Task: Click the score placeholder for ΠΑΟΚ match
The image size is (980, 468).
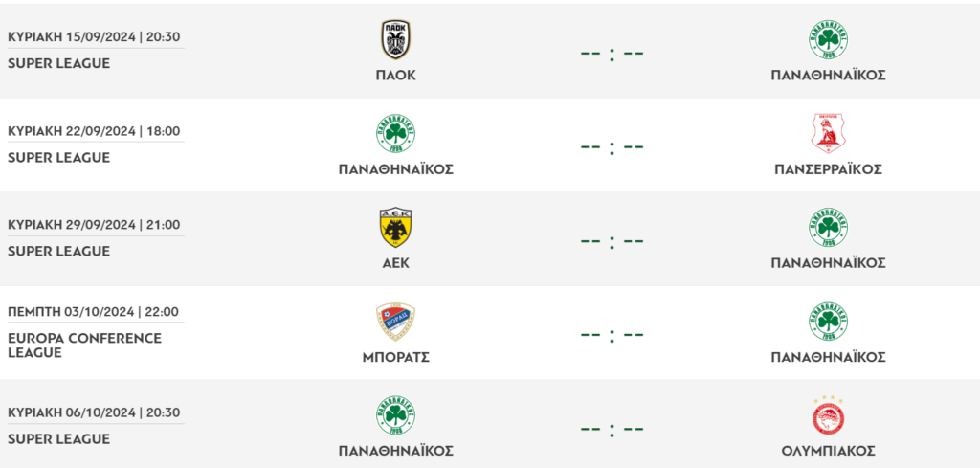Action: 612,53
